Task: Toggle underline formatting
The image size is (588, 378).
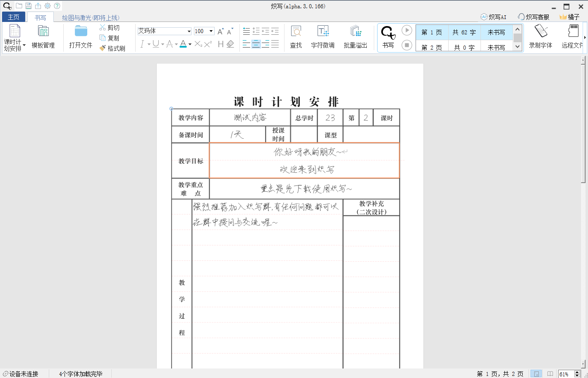Action: [x=156, y=44]
